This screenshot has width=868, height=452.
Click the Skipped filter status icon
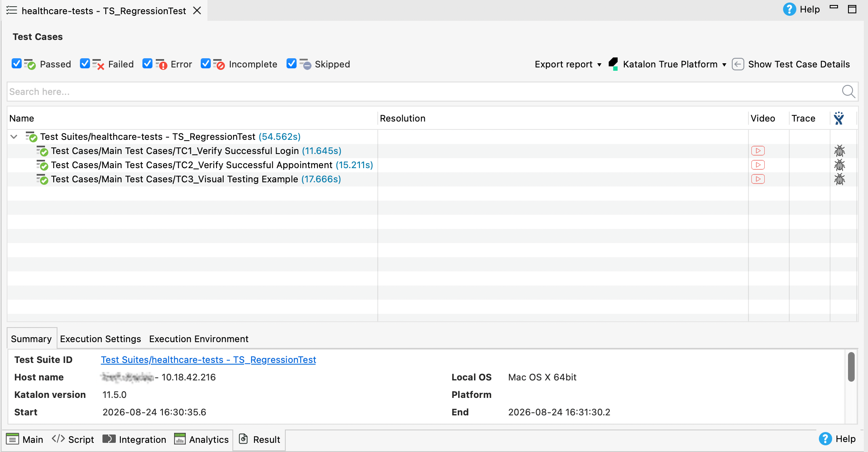coord(305,64)
